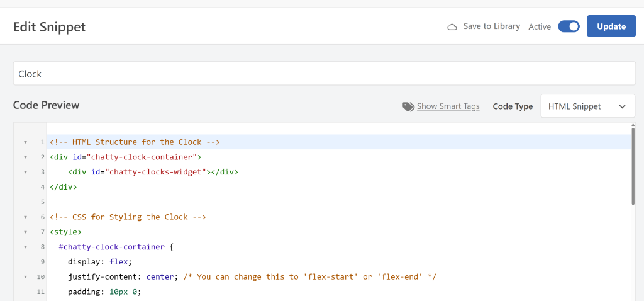Open the Code Type dropdown
644x301 pixels.
point(587,106)
